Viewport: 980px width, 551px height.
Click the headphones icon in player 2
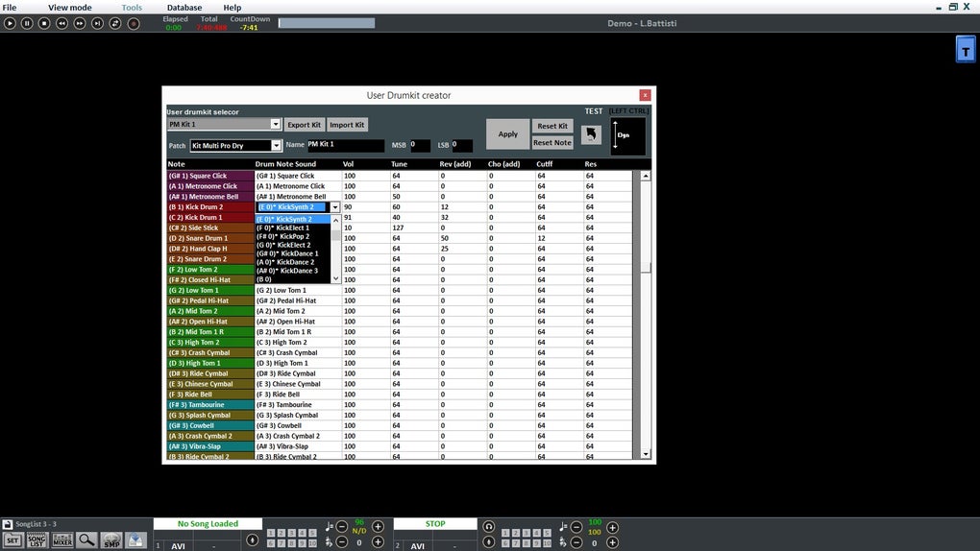(489, 527)
